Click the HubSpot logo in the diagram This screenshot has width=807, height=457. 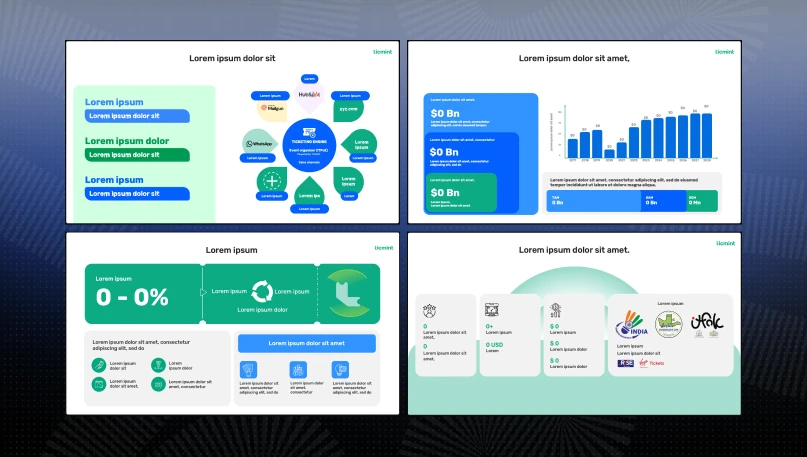[x=309, y=95]
